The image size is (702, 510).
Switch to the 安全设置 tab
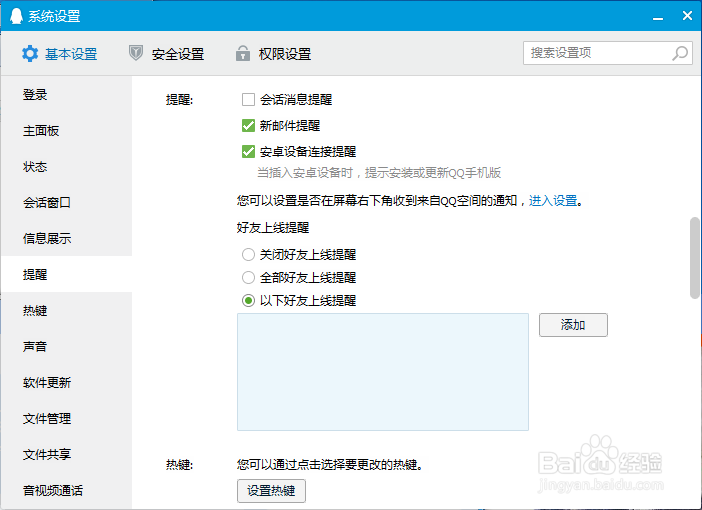point(167,54)
